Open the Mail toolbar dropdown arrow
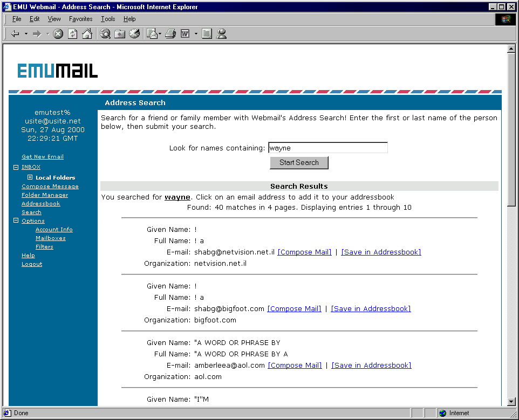This screenshot has height=420, width=519. click(160, 34)
